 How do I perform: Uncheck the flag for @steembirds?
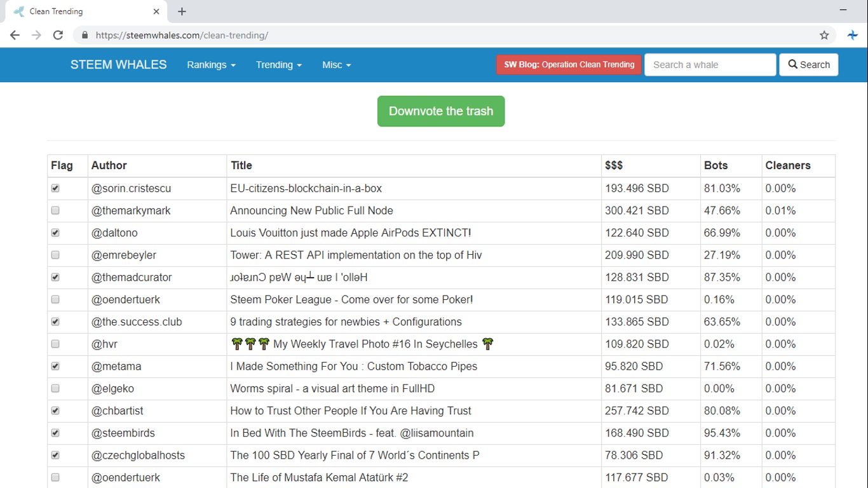coord(55,433)
